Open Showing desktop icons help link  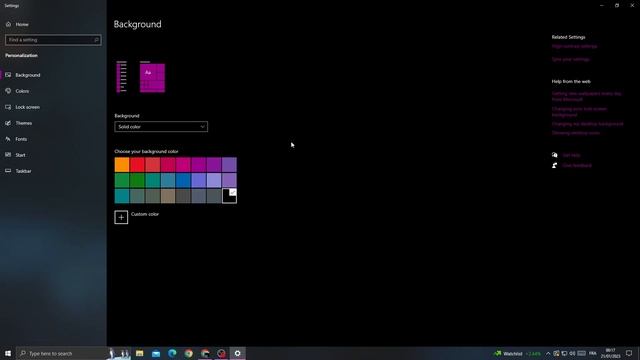point(576,133)
